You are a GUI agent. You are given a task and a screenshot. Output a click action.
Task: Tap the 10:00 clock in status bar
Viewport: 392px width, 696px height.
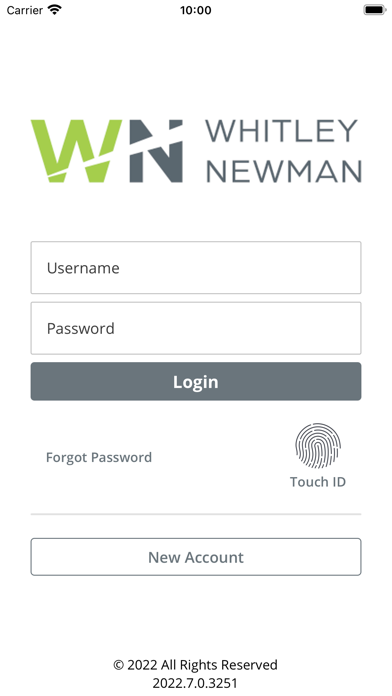[x=196, y=10]
